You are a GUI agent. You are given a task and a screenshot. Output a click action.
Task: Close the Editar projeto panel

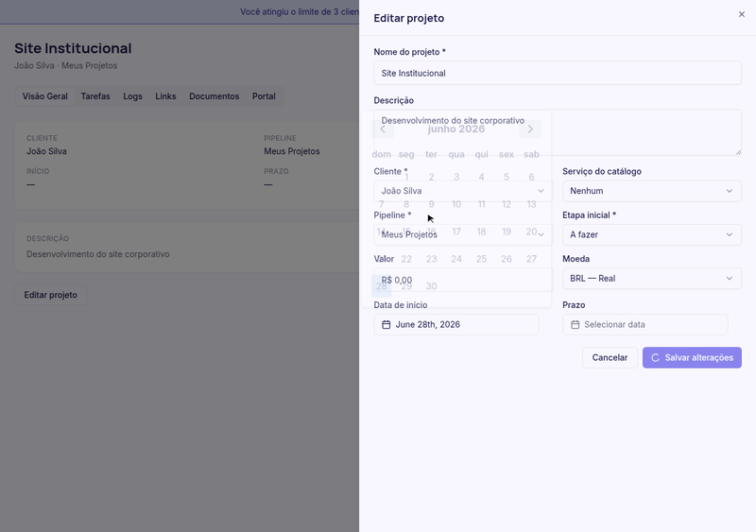(742, 14)
